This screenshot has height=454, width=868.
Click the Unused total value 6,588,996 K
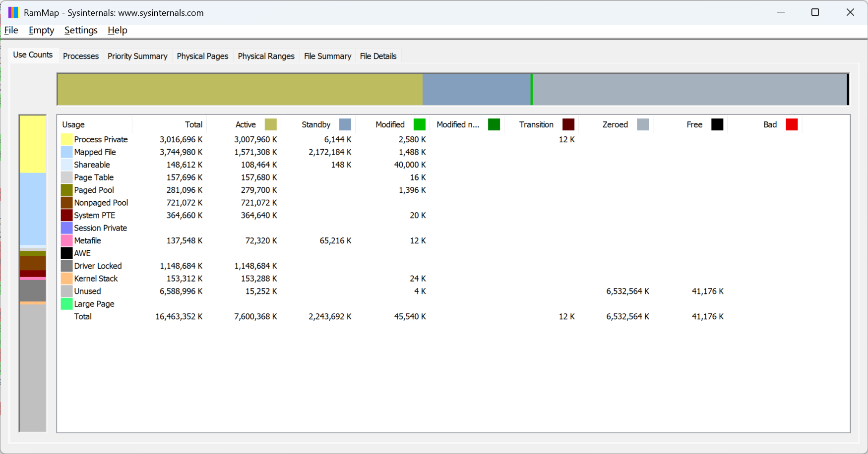tap(181, 291)
